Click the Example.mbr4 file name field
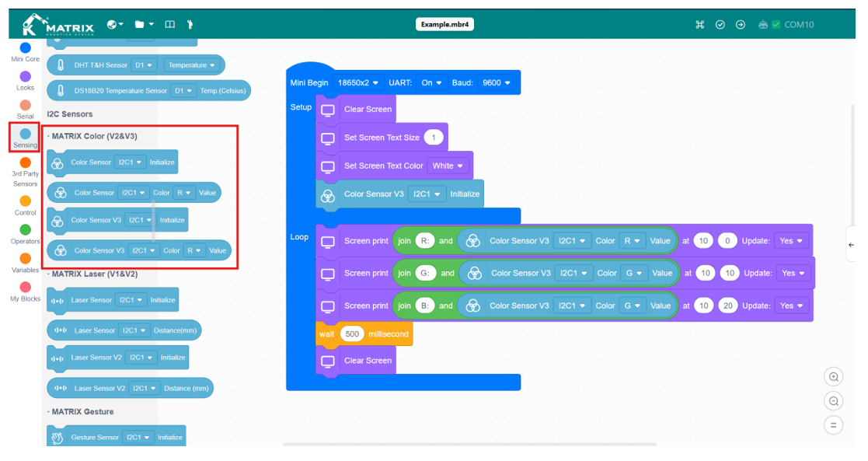868x461 pixels. point(444,24)
